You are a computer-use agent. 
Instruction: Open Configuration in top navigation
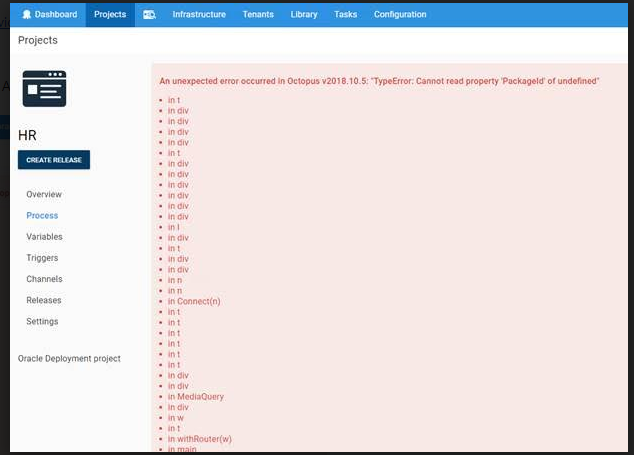pyautogui.click(x=400, y=15)
